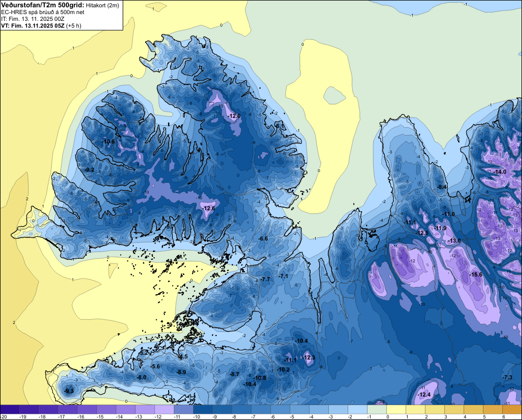The image size is (522, 420).
Task: Click the map title 'Veðurstofan/T2m 500grid'
Action: pyautogui.click(x=43, y=5)
